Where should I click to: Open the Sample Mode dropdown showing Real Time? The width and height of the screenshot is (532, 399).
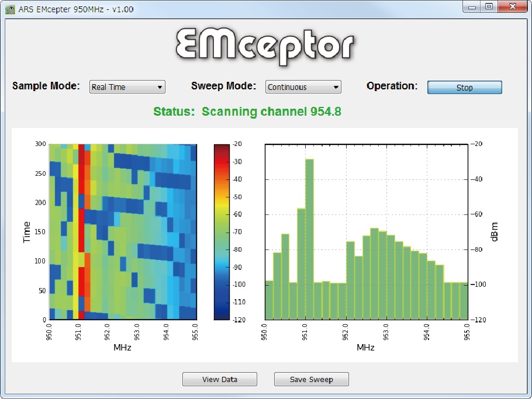coord(127,87)
